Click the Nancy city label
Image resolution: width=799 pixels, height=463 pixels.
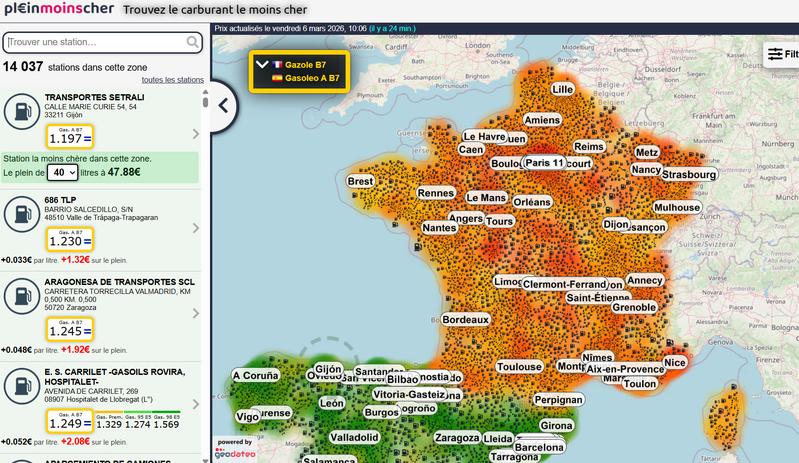click(x=646, y=169)
